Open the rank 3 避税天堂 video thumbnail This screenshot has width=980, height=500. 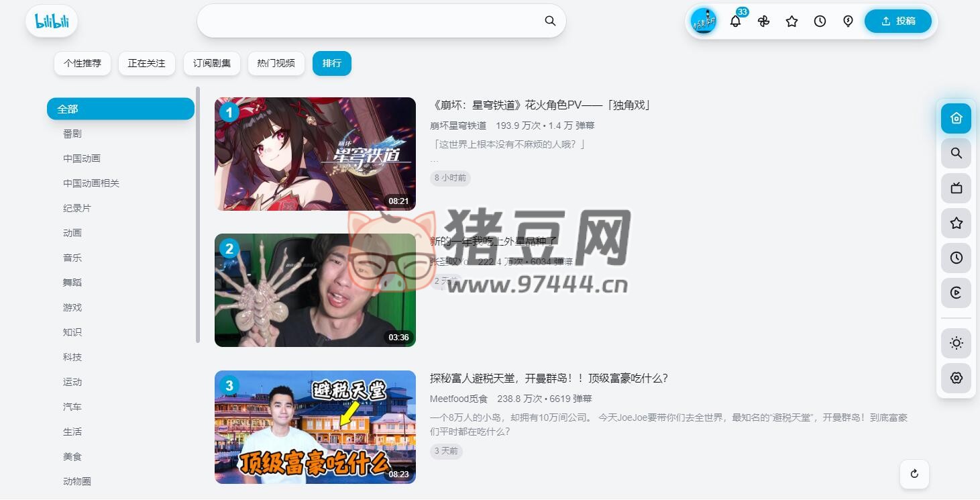[x=315, y=427]
